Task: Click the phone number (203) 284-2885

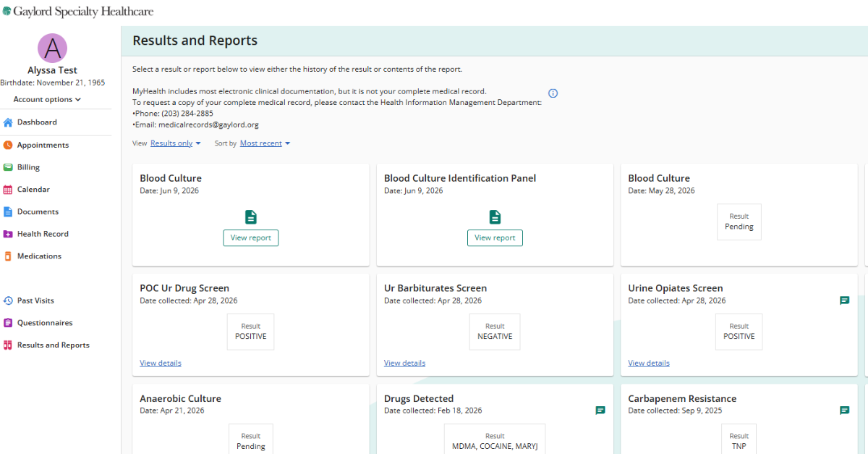Action: 187,114
